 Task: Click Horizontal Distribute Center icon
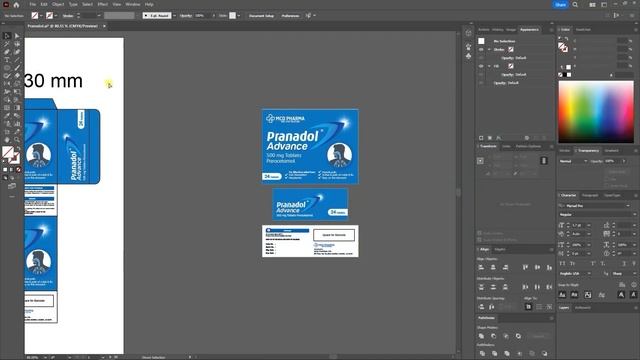click(x=537, y=287)
